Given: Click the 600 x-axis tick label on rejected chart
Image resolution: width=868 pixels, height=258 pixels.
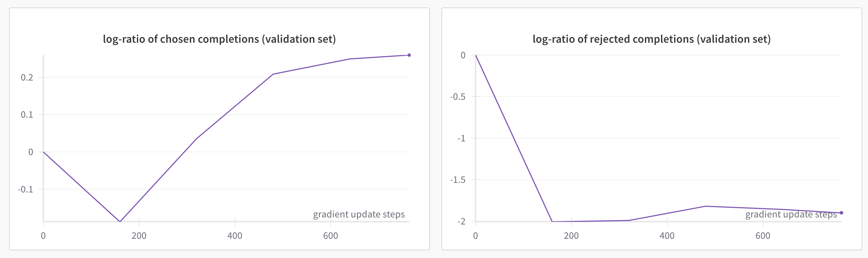Looking at the screenshot, I should pyautogui.click(x=762, y=236).
